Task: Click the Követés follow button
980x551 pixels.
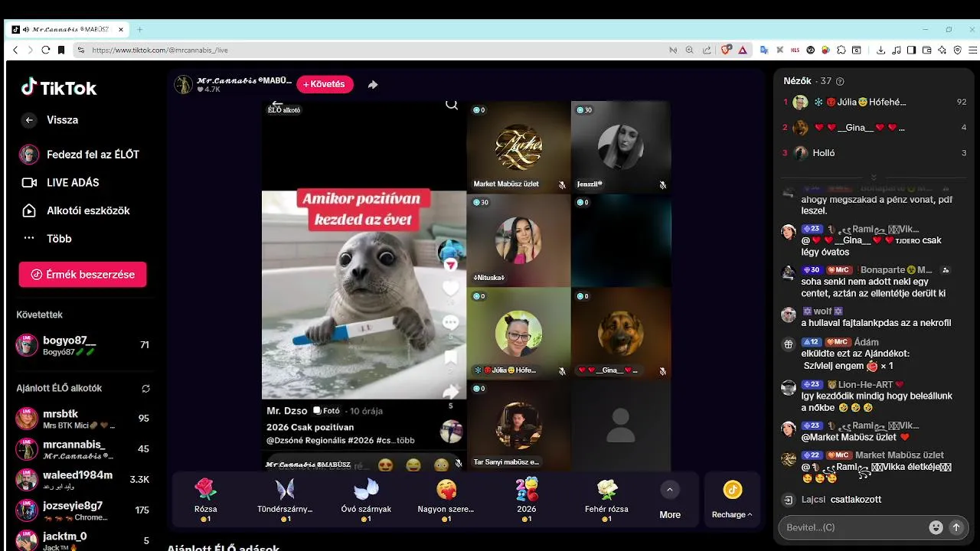Action: (325, 84)
